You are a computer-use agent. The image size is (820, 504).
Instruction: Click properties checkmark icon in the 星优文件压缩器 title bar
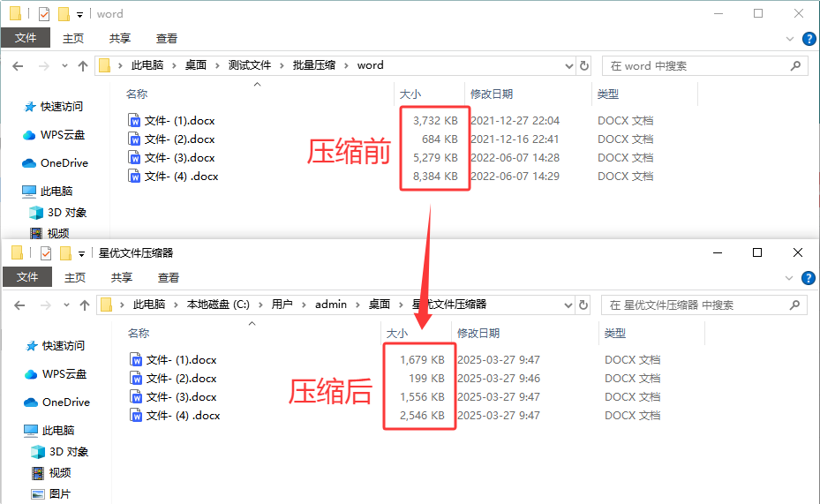point(46,253)
